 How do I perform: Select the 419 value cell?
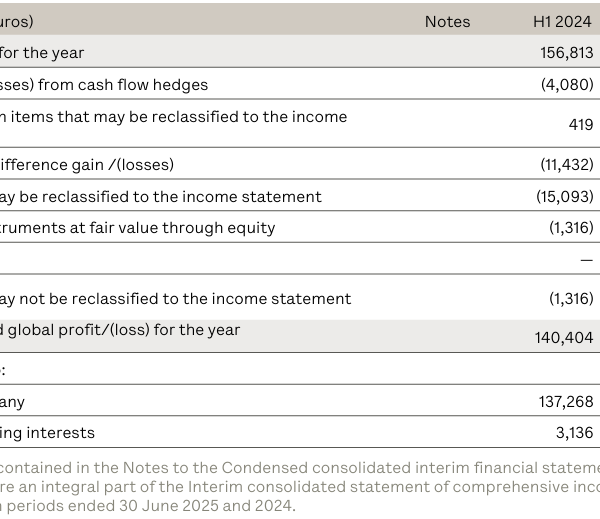pyautogui.click(x=580, y=125)
